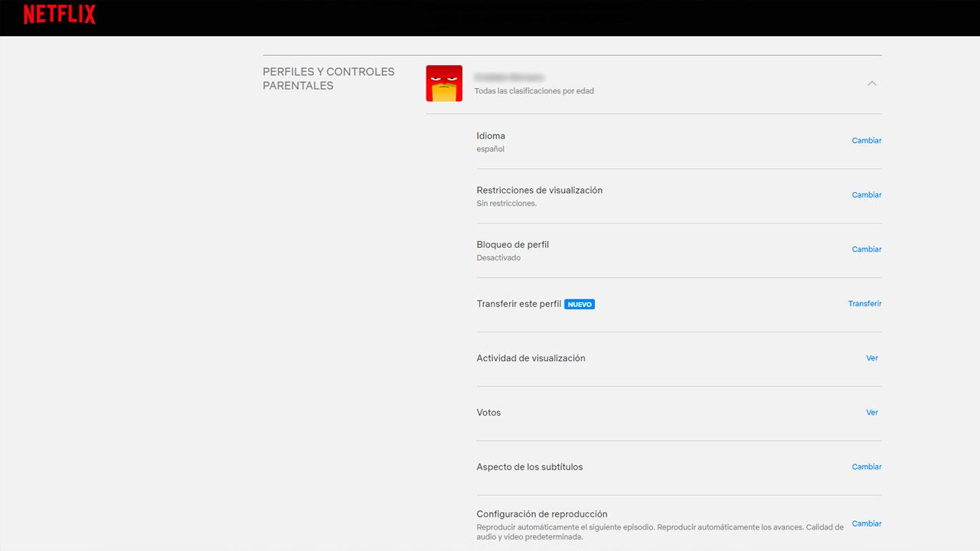This screenshot has width=980, height=551.
Task: Expand the Configuración de reproducción section
Action: pyautogui.click(x=542, y=514)
